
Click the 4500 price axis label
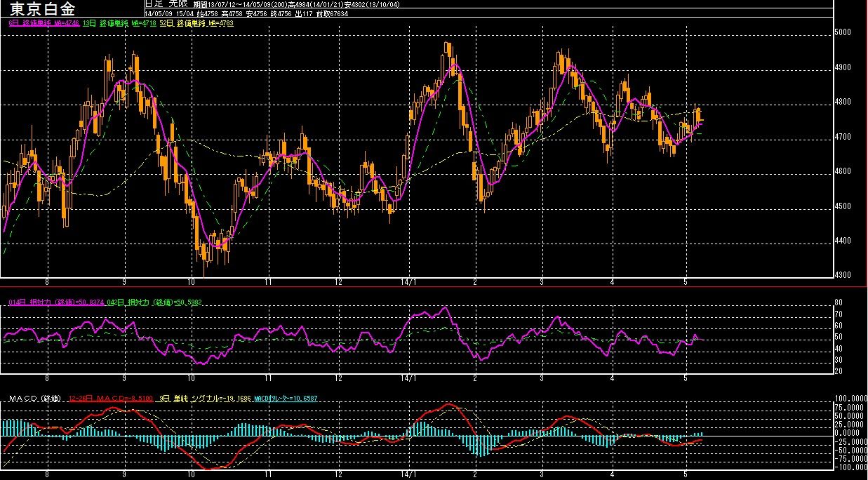(x=843, y=206)
